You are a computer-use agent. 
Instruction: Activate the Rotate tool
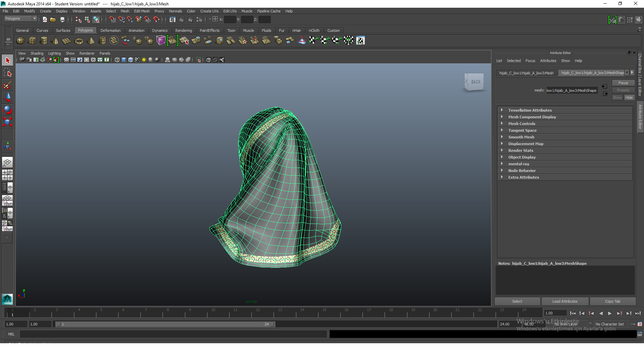point(7,110)
